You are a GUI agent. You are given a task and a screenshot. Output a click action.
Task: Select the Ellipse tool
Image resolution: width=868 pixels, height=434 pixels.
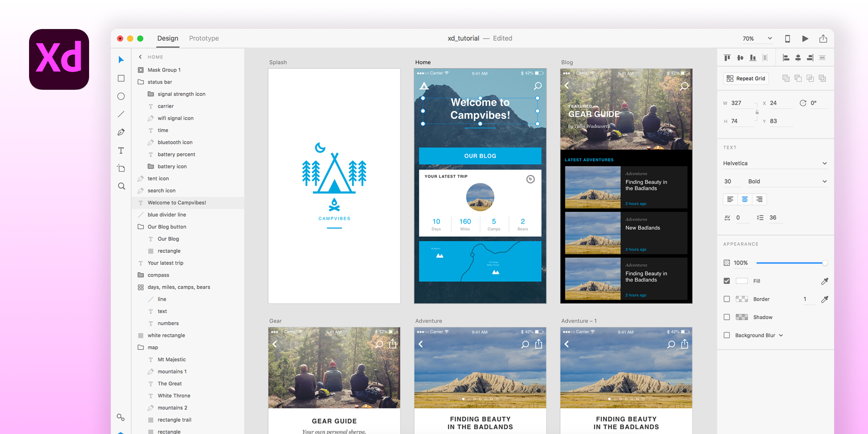[x=121, y=96]
